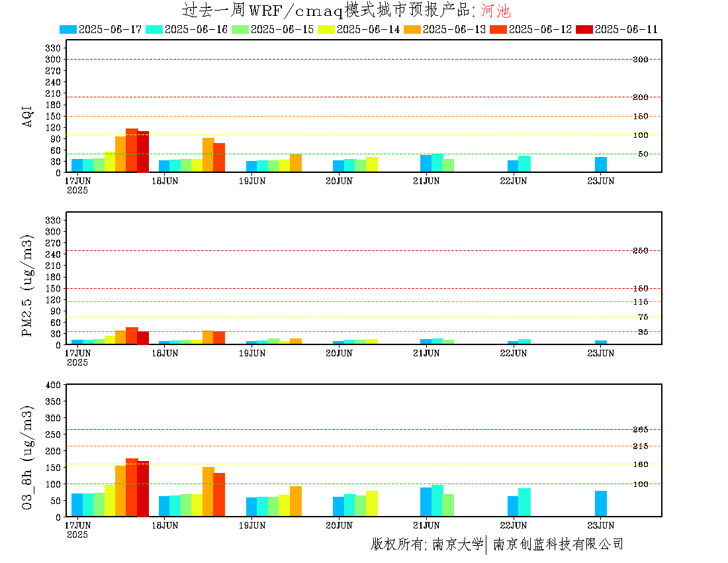This screenshot has height=563, width=728.
Task: Click the 23JUN label under the PM2.5 chart
Action: point(601,354)
